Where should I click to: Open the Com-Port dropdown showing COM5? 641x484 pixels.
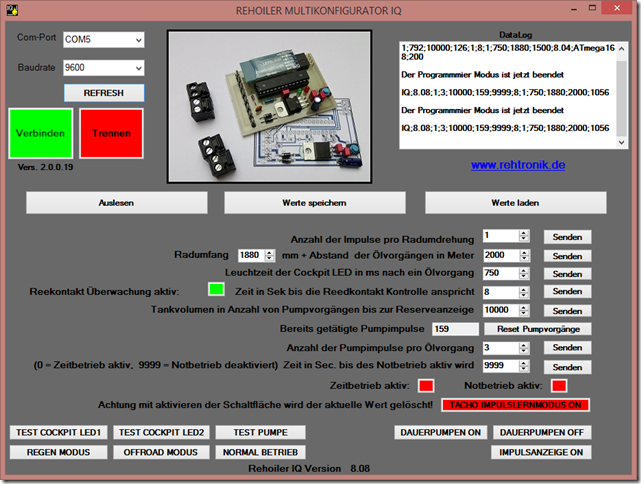[x=103, y=40]
